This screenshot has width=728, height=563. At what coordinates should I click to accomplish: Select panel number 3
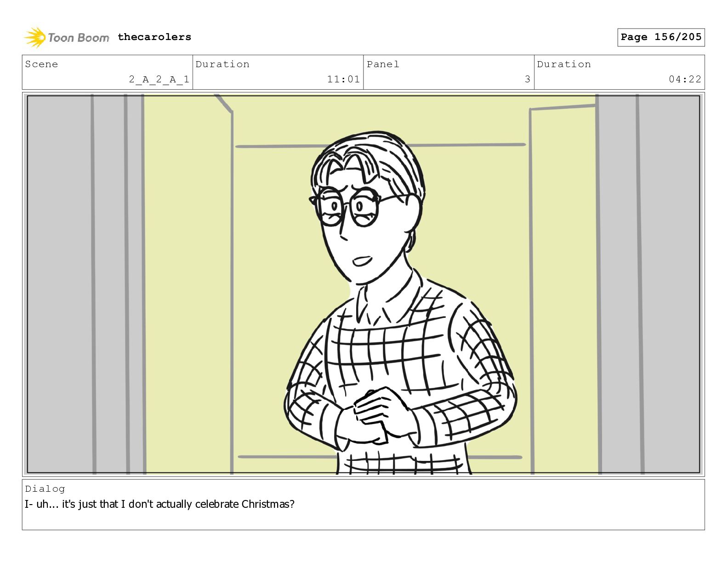coord(528,79)
